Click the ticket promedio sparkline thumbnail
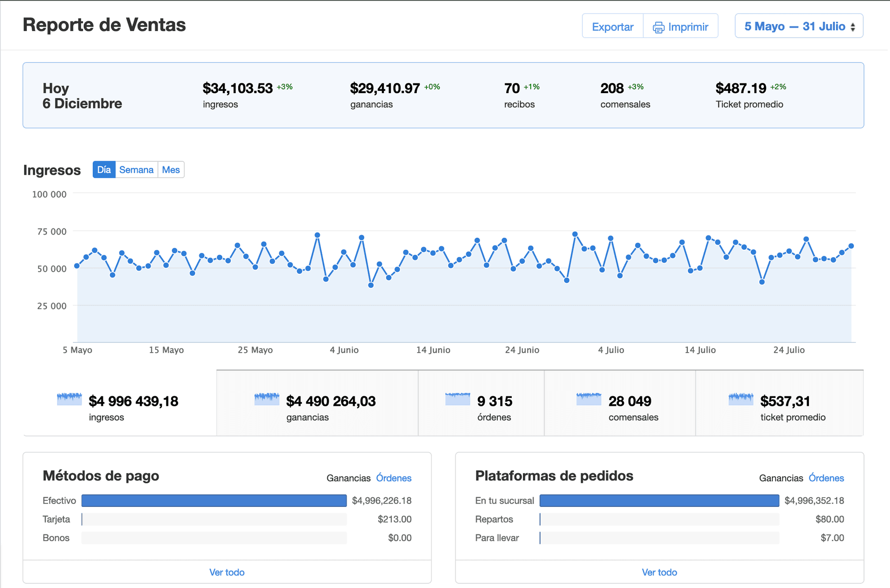 click(741, 399)
